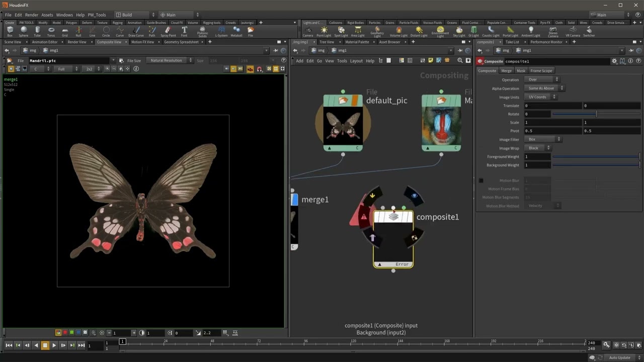The height and width of the screenshot is (362, 644).
Task: Add an Environment Light from shelf
Action: pyautogui.click(x=440, y=32)
